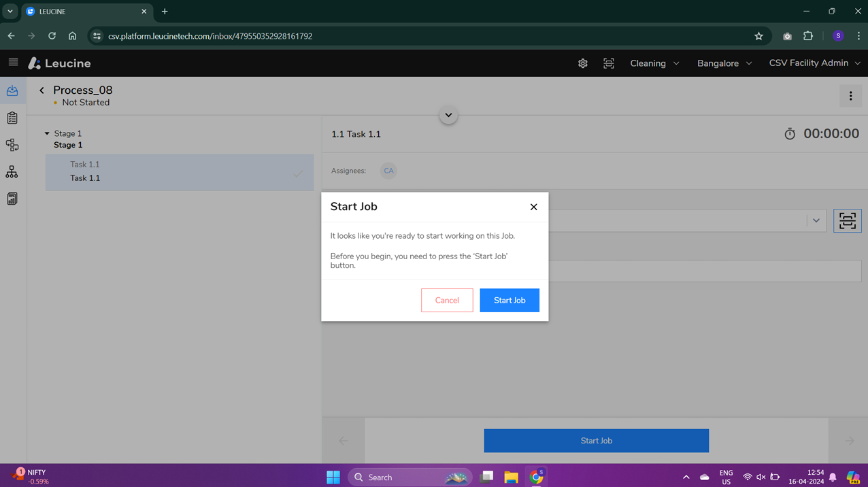Confirm Start Job in the dialog
The height and width of the screenshot is (487, 868).
point(510,300)
